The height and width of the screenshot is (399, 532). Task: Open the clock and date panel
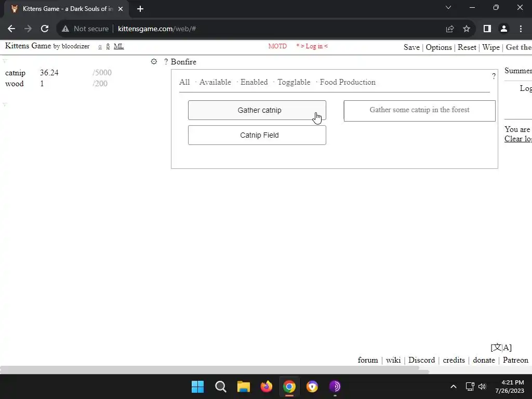[510, 387]
